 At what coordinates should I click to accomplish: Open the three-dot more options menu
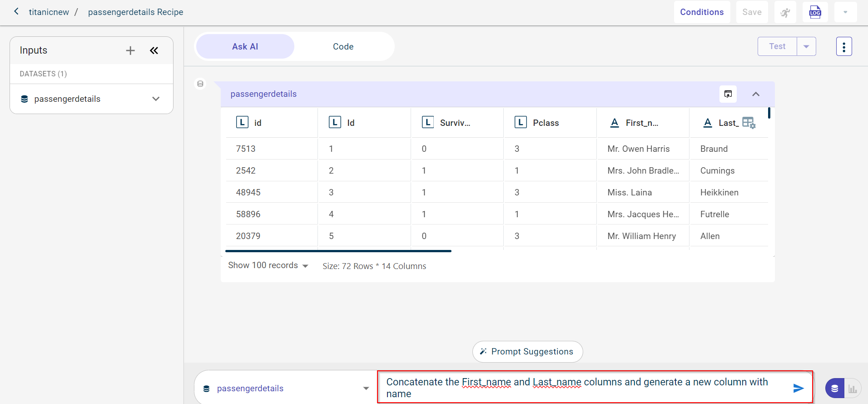pyautogui.click(x=843, y=46)
